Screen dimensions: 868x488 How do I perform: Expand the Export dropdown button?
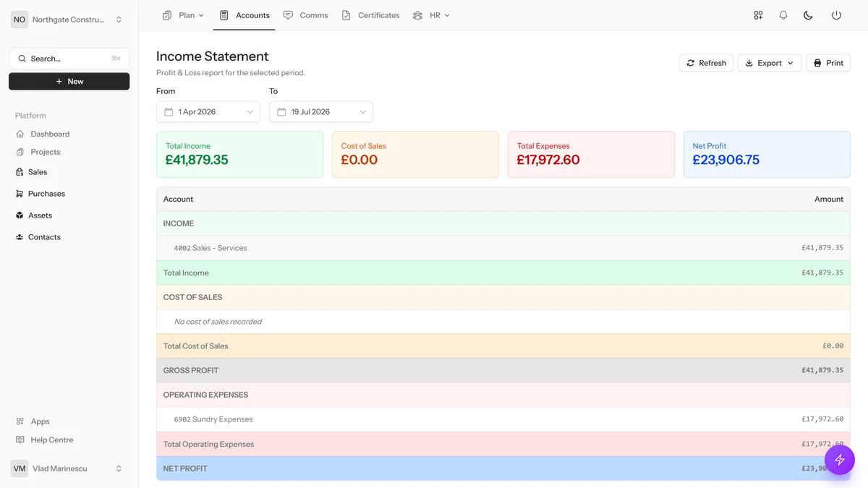click(770, 63)
